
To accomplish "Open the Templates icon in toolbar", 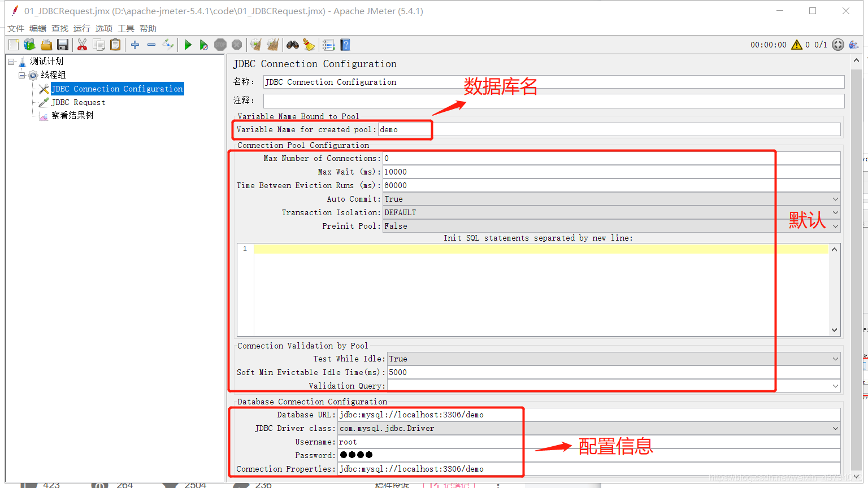I will [x=29, y=45].
